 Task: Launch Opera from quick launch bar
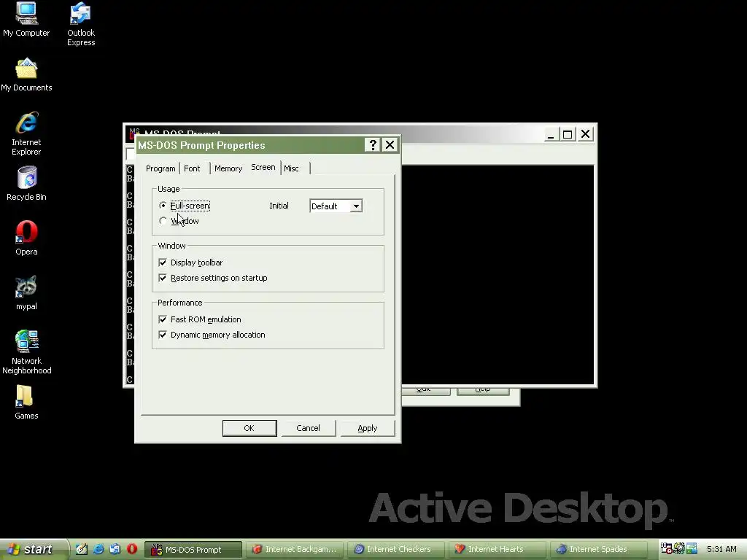tap(132, 549)
